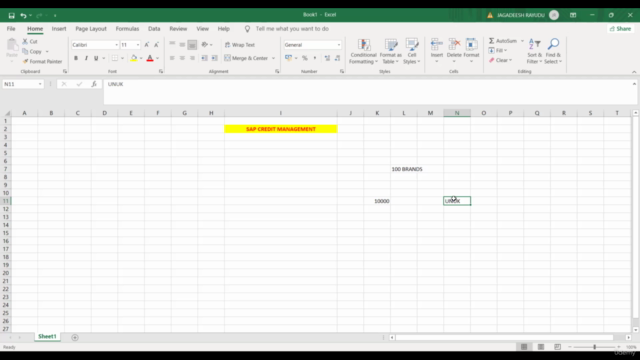Switch to the Page Layout tab
This screenshot has width=640, height=360.
(91, 29)
